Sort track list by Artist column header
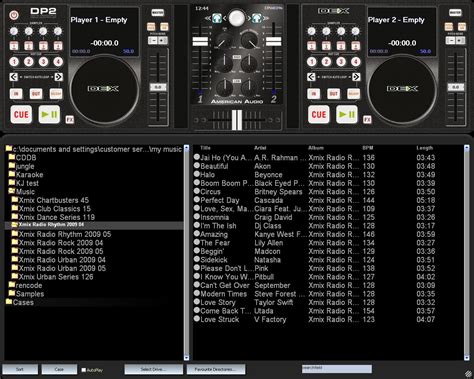 [x=260, y=148]
